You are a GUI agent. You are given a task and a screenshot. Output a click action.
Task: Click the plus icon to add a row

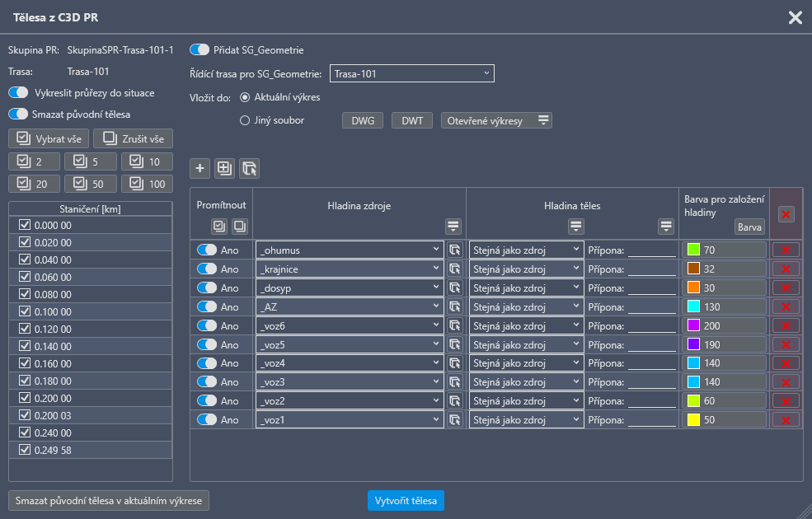[x=199, y=169]
